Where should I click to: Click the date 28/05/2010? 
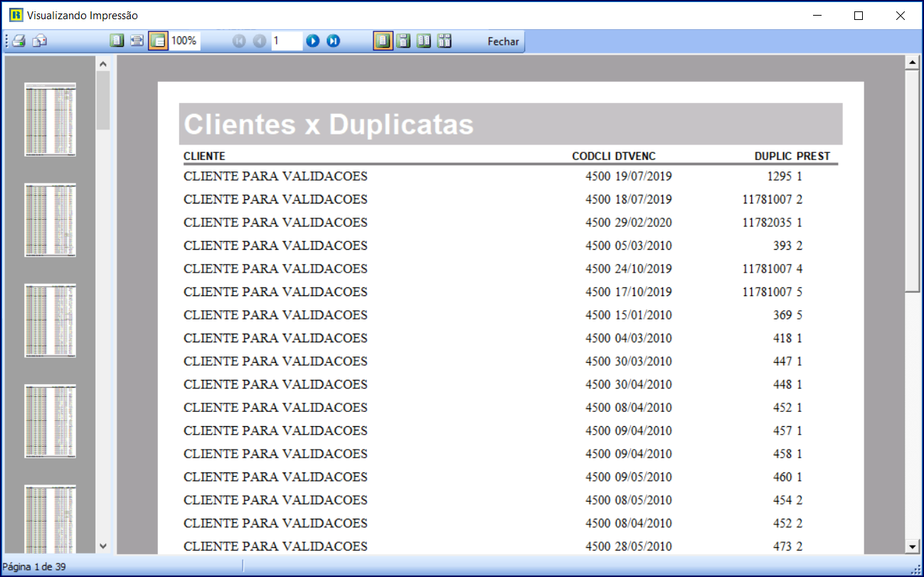(x=643, y=546)
